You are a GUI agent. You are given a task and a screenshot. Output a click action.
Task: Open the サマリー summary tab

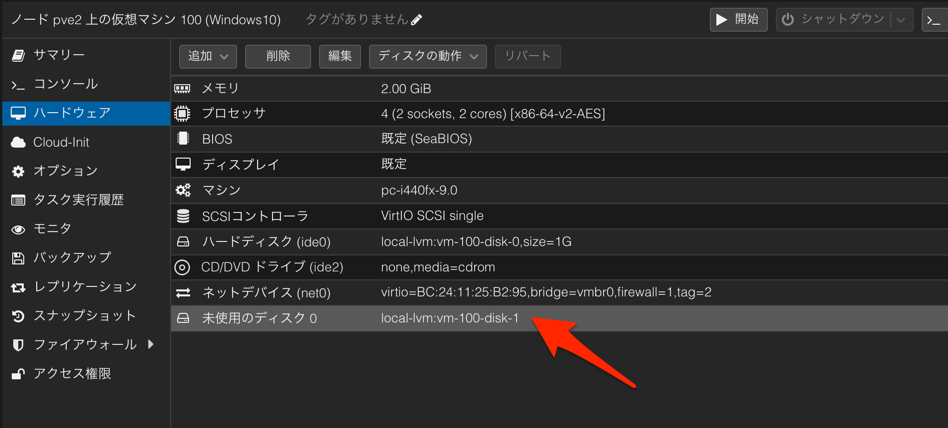point(58,55)
